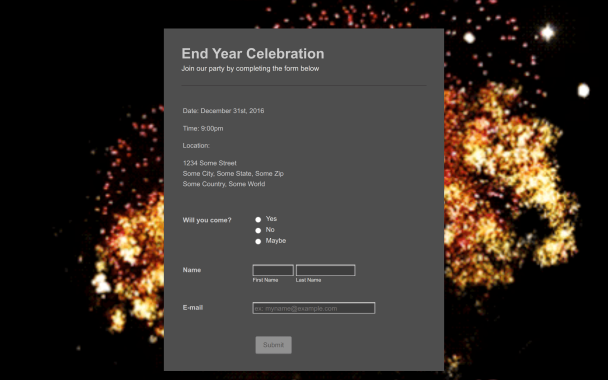Click the 'Location:' text
The image size is (608, 380).
point(196,145)
